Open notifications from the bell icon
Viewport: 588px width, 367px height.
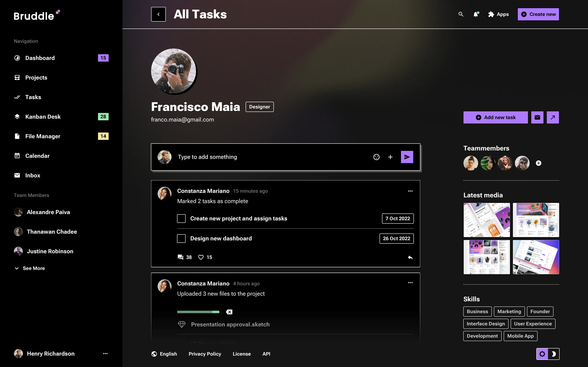pos(476,14)
